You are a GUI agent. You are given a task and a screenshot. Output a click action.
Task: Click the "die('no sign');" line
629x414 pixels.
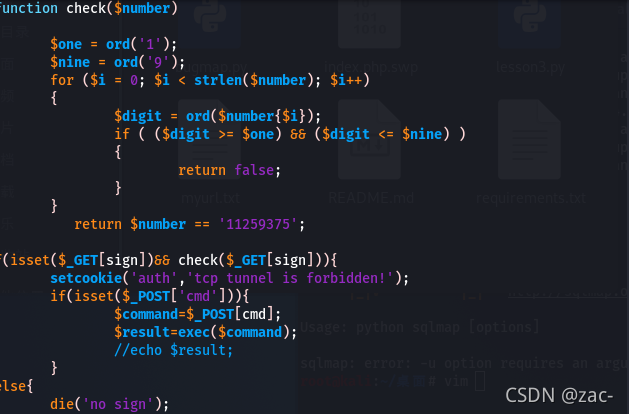pos(110,404)
